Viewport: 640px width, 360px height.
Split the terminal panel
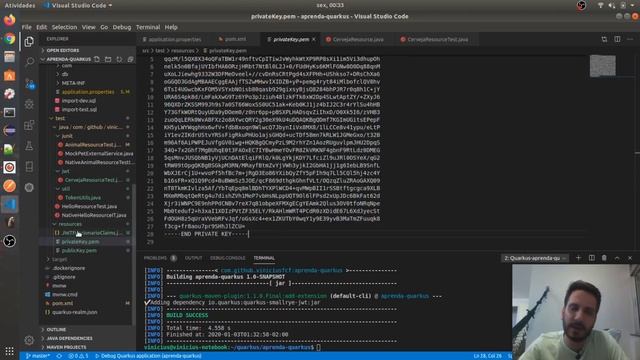(591, 258)
